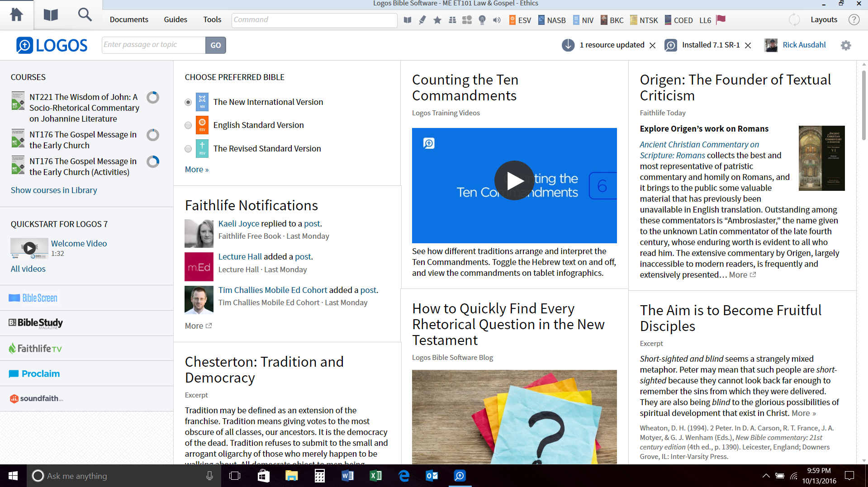Expand More in the Origen article

click(x=742, y=274)
